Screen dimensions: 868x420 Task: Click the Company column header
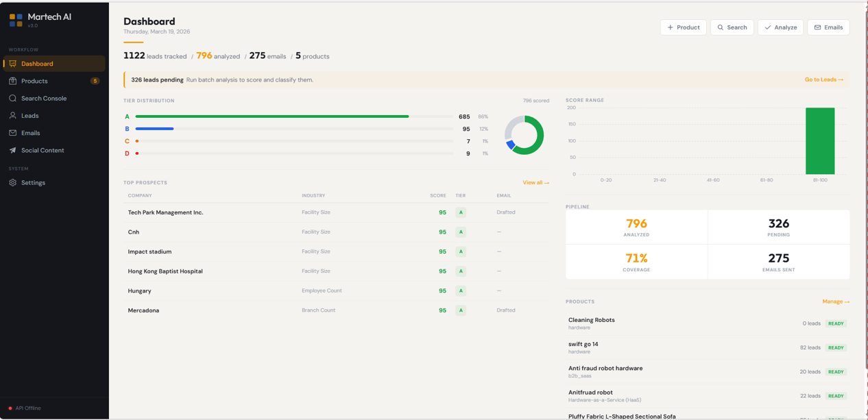coord(140,196)
